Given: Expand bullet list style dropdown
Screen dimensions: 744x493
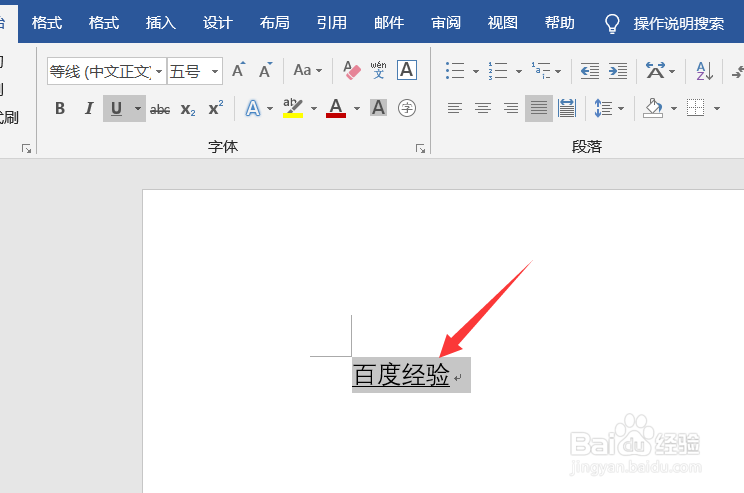Looking at the screenshot, I should pos(476,71).
